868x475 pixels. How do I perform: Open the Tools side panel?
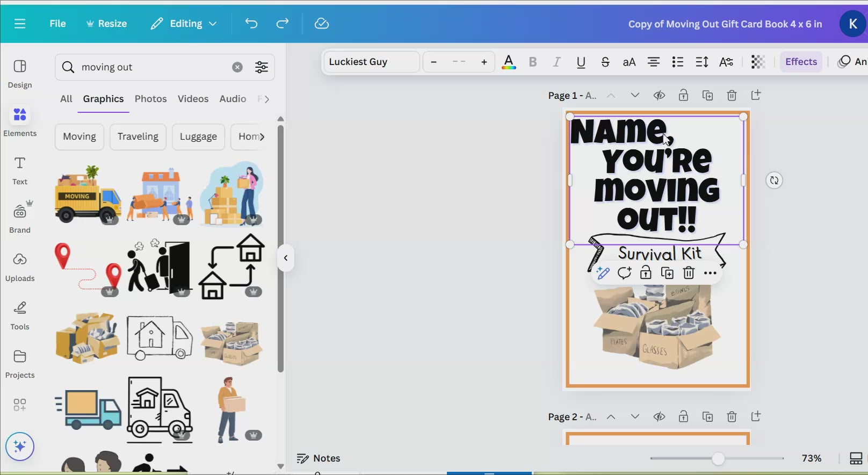pyautogui.click(x=20, y=315)
